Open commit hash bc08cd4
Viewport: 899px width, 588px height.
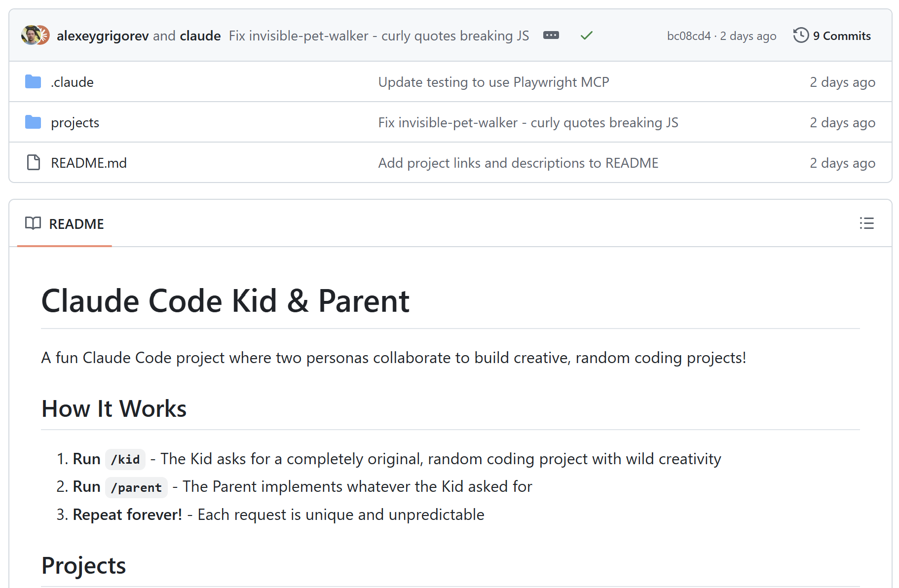tap(689, 36)
